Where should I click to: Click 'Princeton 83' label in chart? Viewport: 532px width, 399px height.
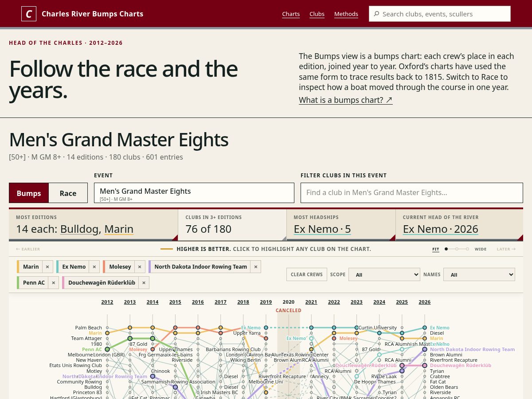(88, 392)
